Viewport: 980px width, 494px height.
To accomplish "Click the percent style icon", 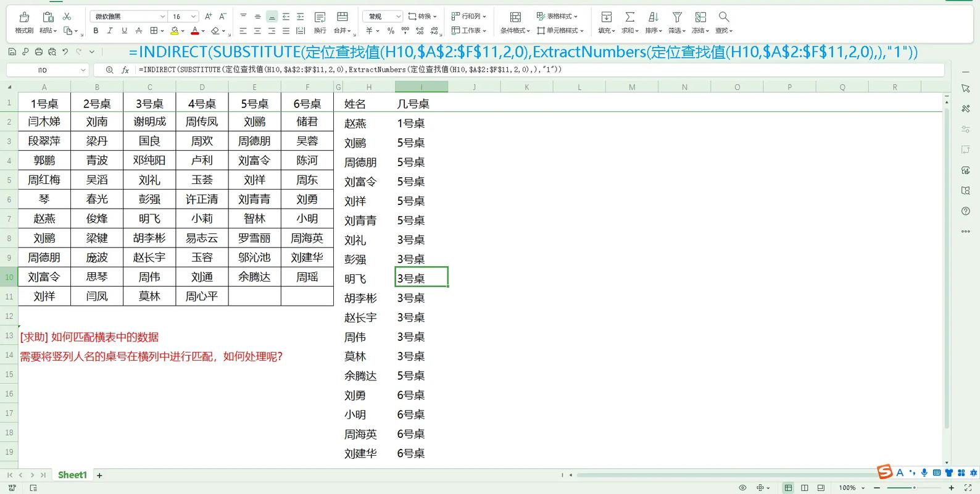I will coord(391,30).
